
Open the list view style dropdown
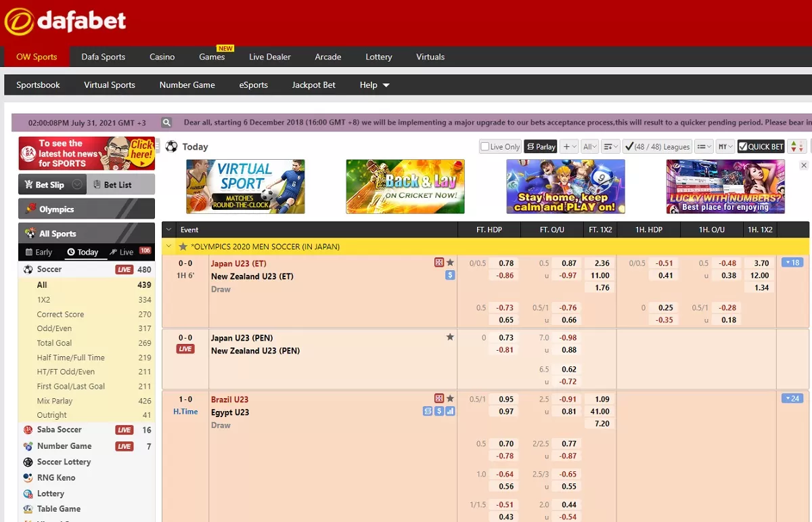click(704, 146)
